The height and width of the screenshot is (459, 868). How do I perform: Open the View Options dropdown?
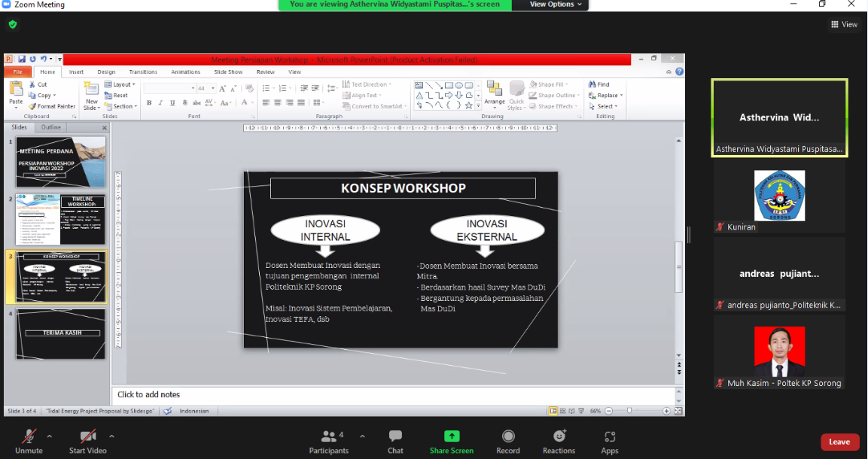[x=552, y=5]
